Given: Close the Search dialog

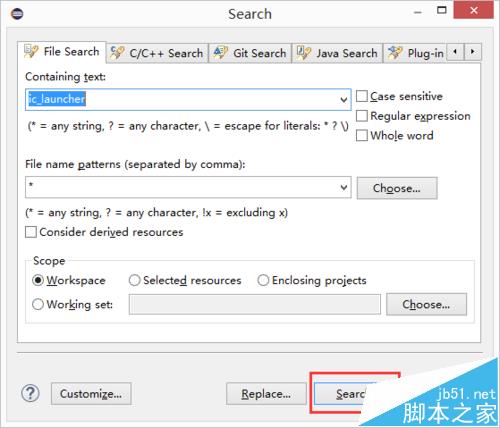Looking at the screenshot, I should pyautogui.click(x=474, y=10).
